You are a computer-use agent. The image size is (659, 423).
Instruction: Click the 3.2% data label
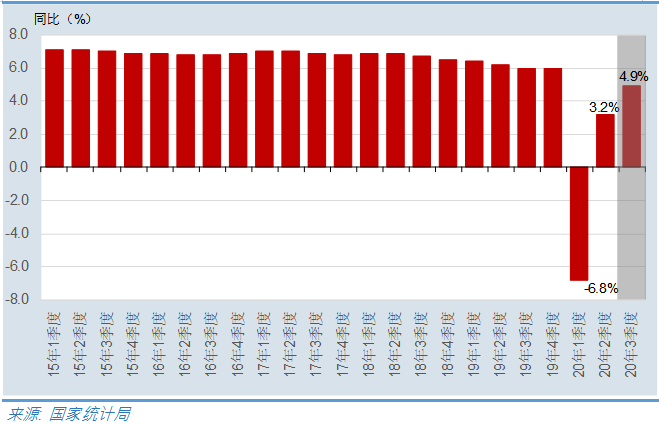(604, 107)
